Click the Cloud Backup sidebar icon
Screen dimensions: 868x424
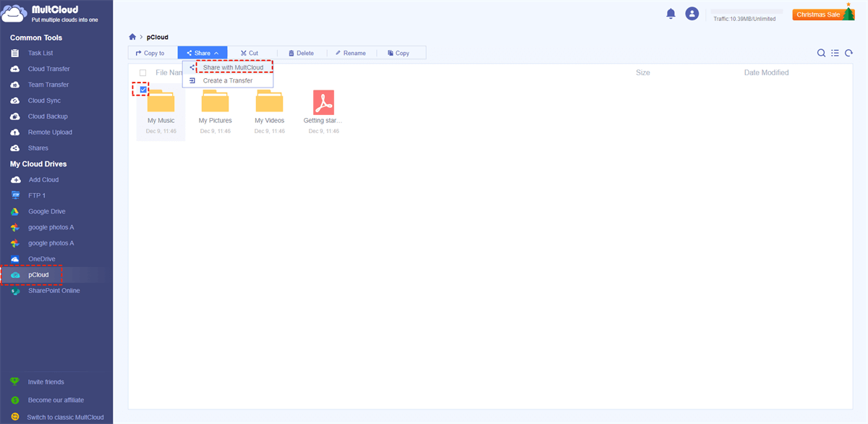coord(14,117)
